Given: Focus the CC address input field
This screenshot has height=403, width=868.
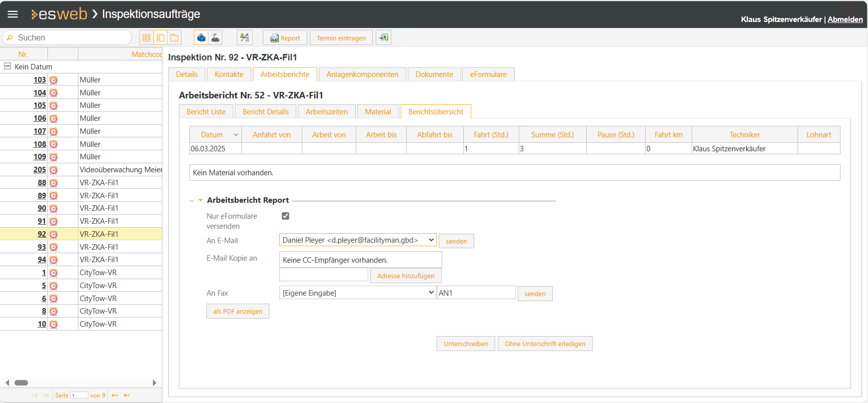Looking at the screenshot, I should click(324, 275).
